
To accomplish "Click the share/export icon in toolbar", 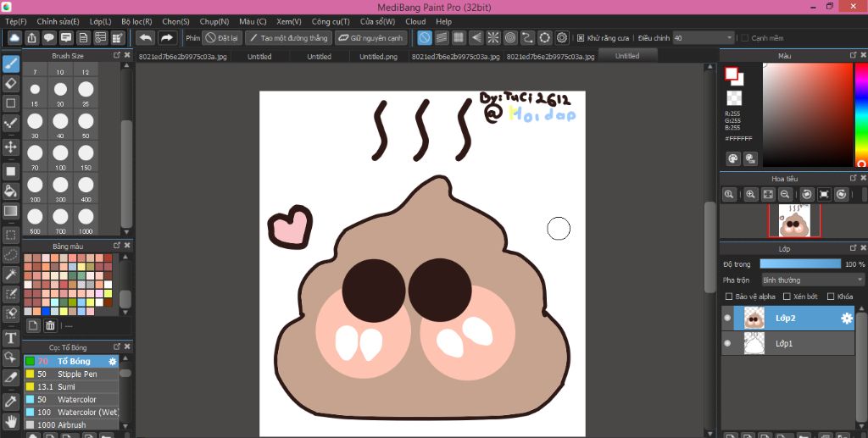I will pyautogui.click(x=31, y=37).
